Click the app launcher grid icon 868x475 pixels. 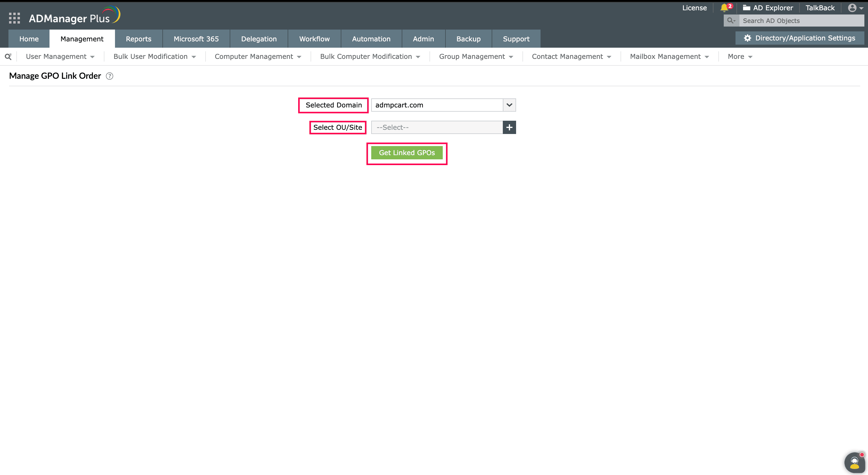[x=14, y=18]
